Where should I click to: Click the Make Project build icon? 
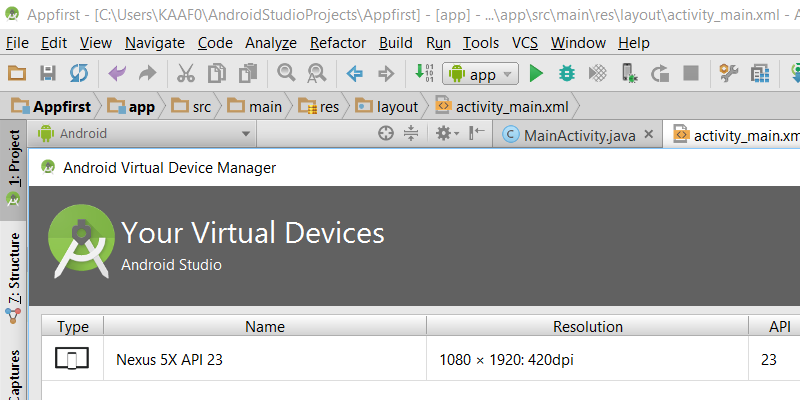pyautogui.click(x=423, y=73)
